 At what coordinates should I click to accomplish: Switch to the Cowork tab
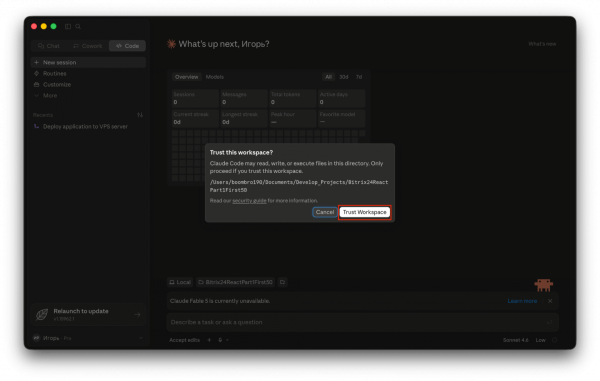(88, 46)
